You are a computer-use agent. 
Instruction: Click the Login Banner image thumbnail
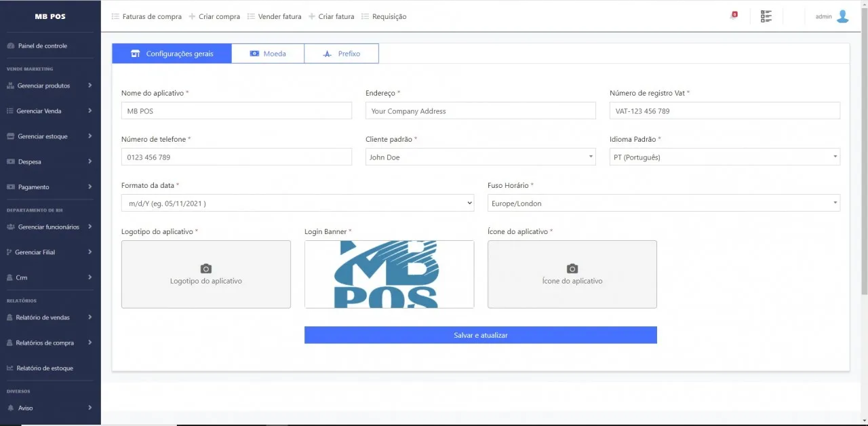coord(389,274)
